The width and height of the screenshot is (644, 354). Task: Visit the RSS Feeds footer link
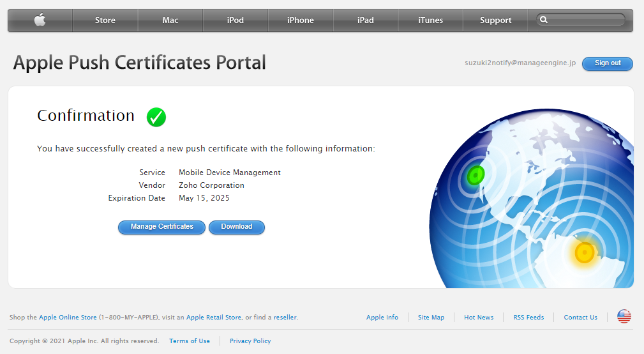(x=528, y=318)
